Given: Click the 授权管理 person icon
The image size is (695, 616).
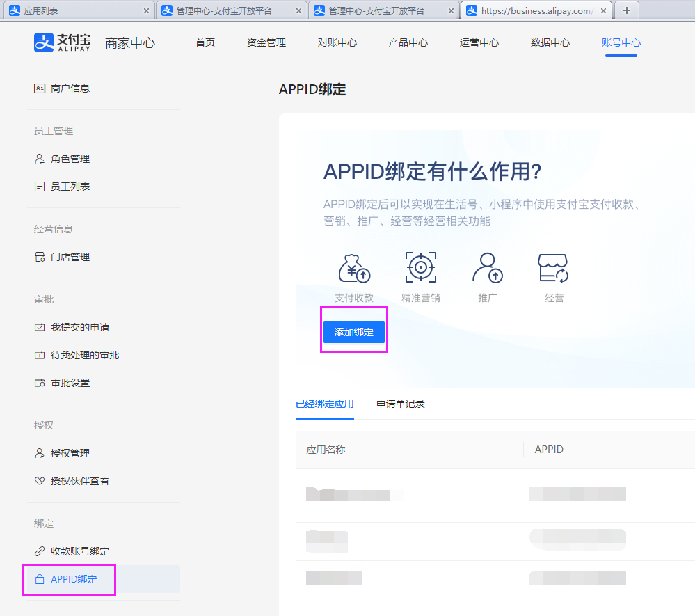Looking at the screenshot, I should 40,453.
